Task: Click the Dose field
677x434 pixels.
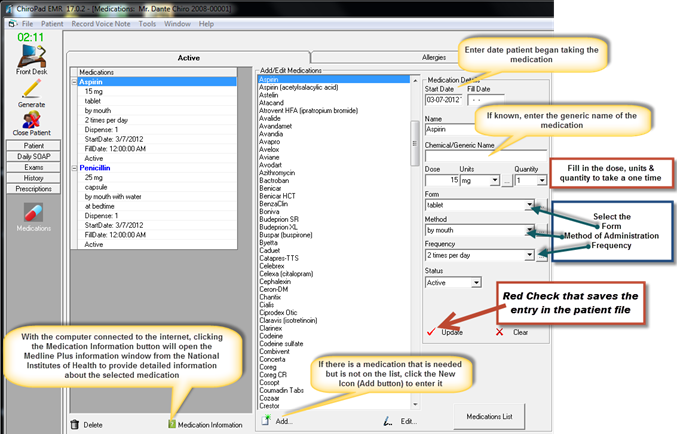Action: pos(442,180)
